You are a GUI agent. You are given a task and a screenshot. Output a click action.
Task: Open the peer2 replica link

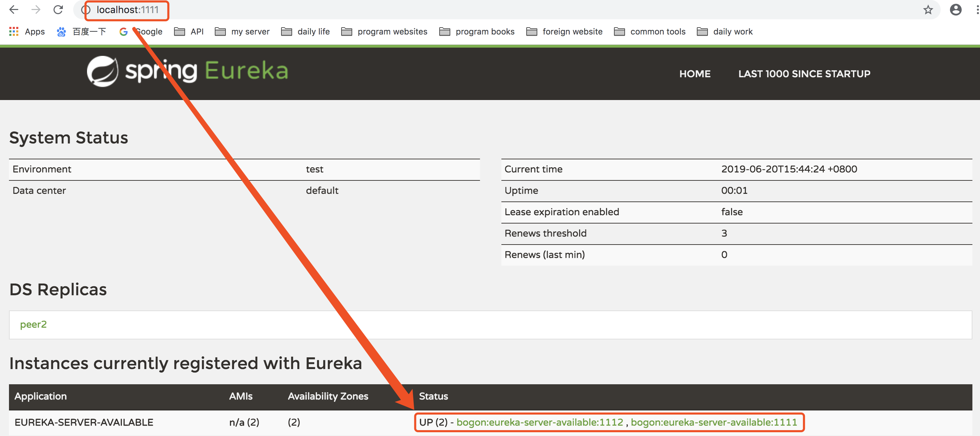coord(33,324)
